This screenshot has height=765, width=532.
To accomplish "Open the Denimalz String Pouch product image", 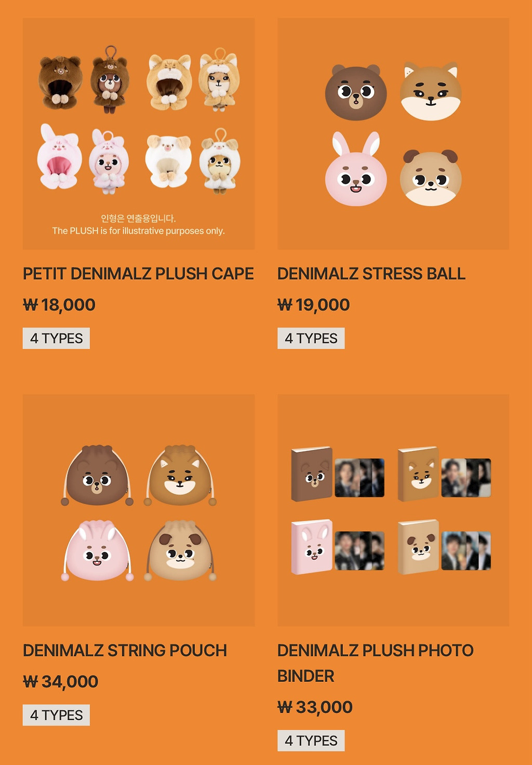I will point(139,510).
